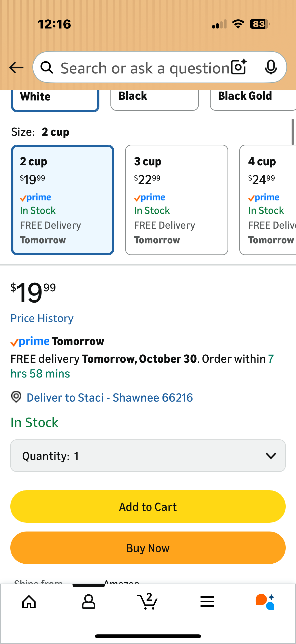Open the Price History link

pos(42,318)
